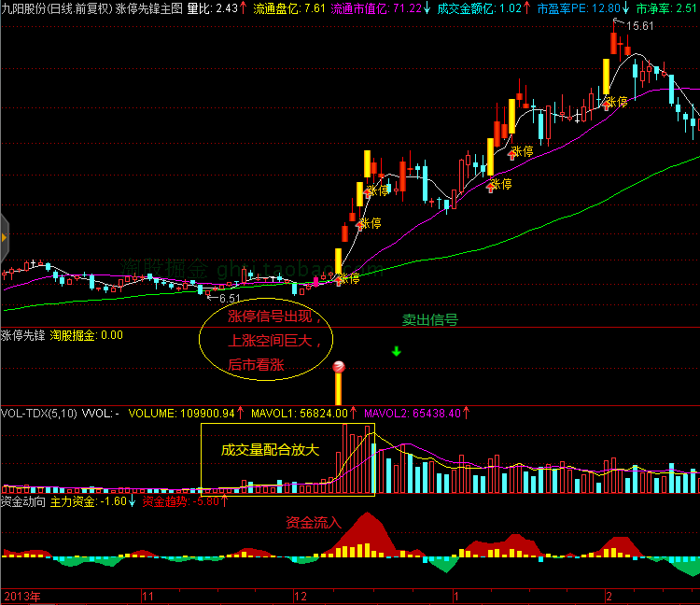
Task: Click month 1 on the time axis
Action: point(456,597)
